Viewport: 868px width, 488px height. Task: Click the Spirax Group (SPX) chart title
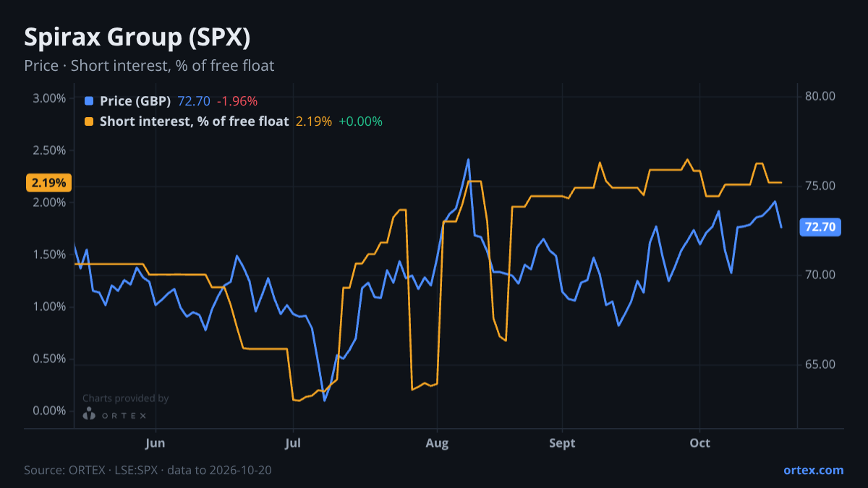point(137,37)
